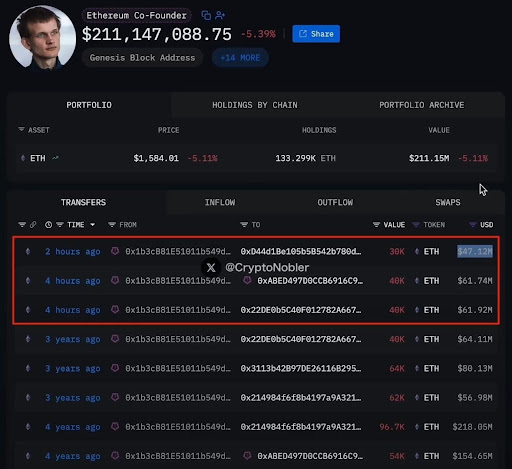Viewport: 512px width, 469px height.
Task: Click the chain icon on the $80.13M row
Action: (x=28, y=368)
